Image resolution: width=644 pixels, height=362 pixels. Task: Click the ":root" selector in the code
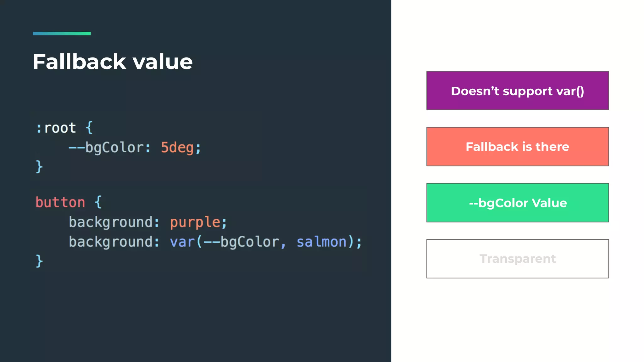tap(56, 128)
